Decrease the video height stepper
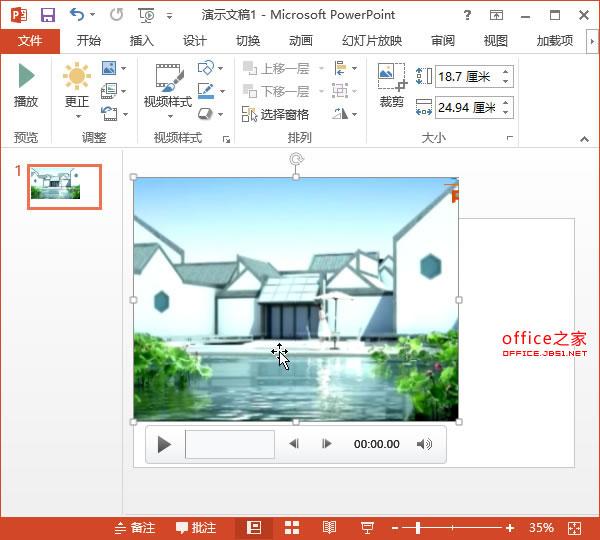Image resolution: width=600 pixels, height=540 pixels. click(506, 81)
